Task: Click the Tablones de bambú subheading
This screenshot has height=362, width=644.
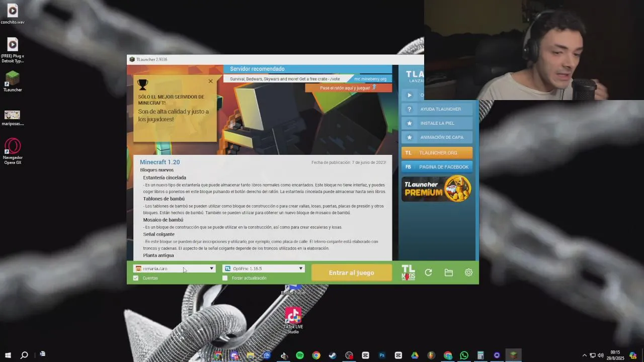Action: pyautogui.click(x=164, y=199)
